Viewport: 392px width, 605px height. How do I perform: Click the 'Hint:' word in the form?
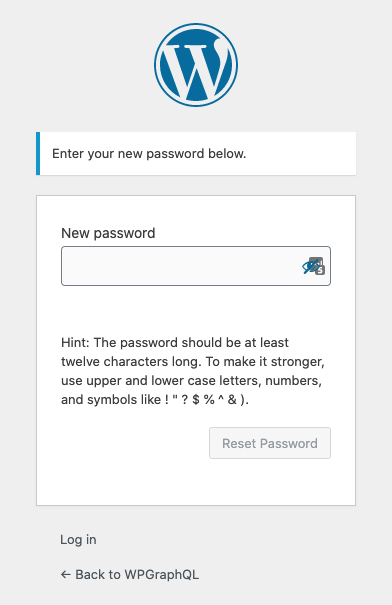point(75,343)
